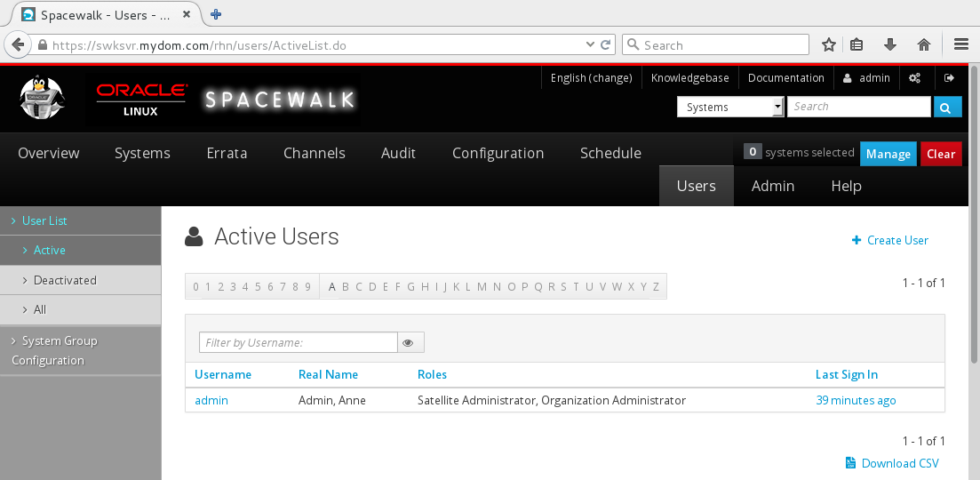Bookmark this page with star icon
The height and width of the screenshot is (480, 980).
(829, 45)
